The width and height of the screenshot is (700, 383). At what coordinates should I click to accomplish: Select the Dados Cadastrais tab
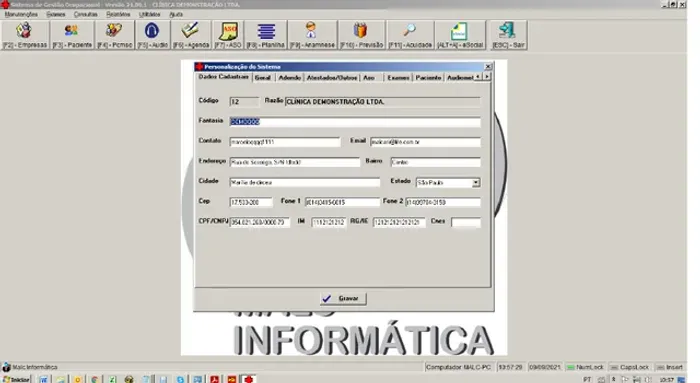tap(223, 77)
